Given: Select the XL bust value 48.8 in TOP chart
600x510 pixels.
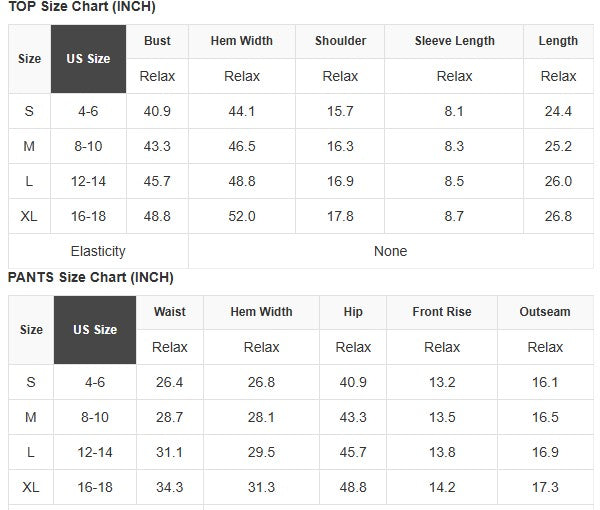Looking at the screenshot, I should [157, 216].
